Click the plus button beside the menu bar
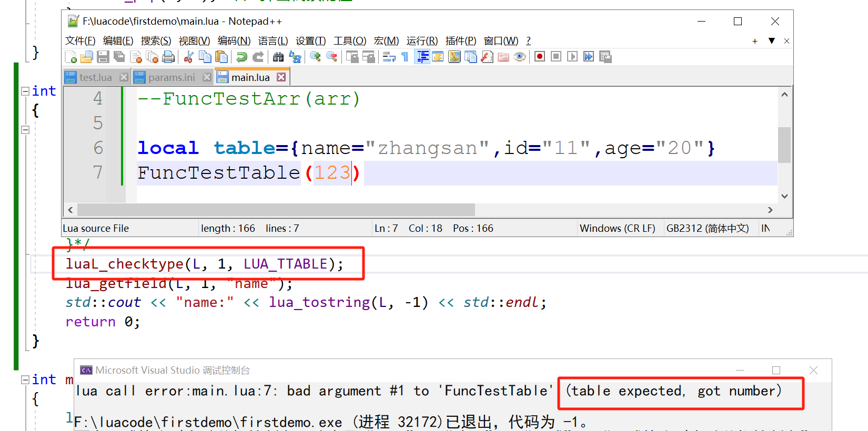Image resolution: width=868 pixels, height=431 pixels. (755, 41)
